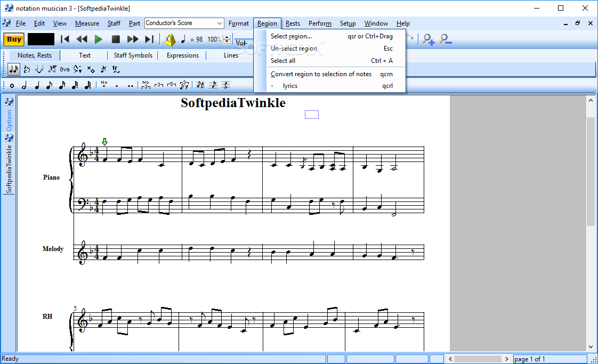Switch to the Staff Symbols tab
Image resolution: width=598 pixels, height=364 pixels.
[134, 55]
